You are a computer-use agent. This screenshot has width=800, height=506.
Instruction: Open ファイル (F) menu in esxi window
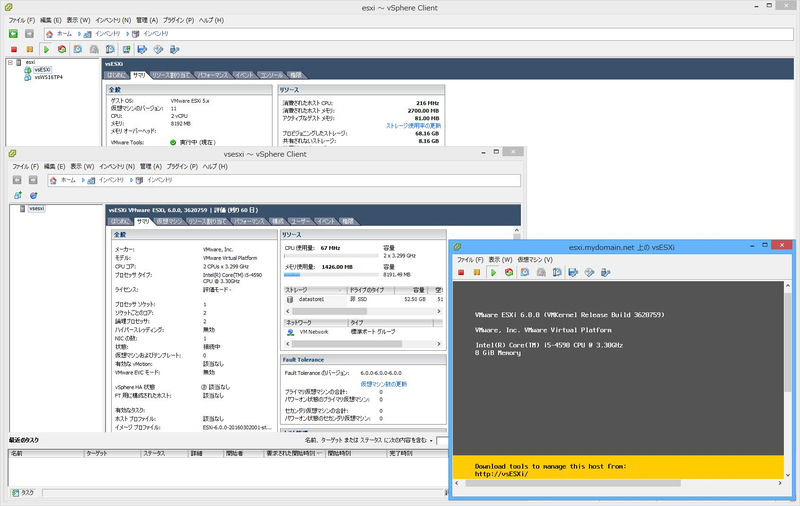tap(22, 20)
